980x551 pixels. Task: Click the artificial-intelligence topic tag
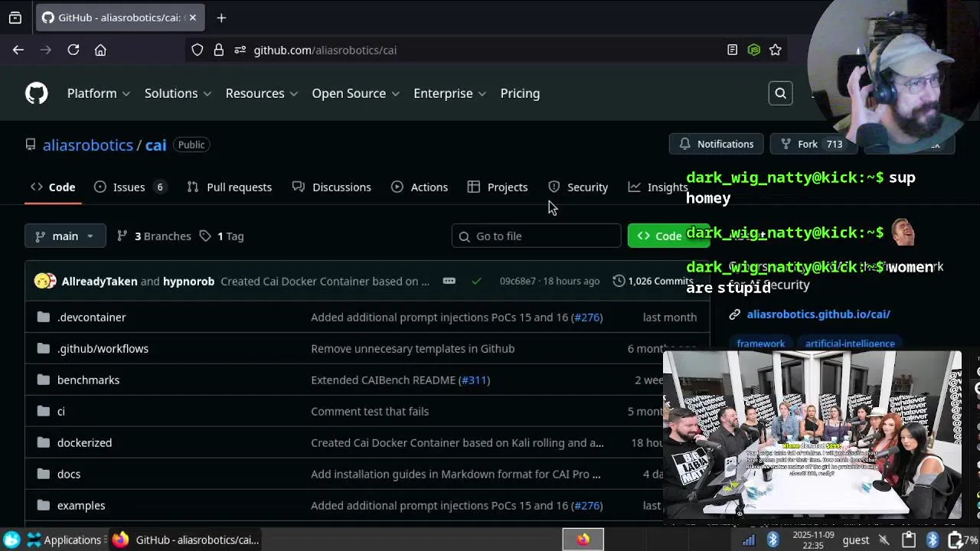tap(850, 344)
